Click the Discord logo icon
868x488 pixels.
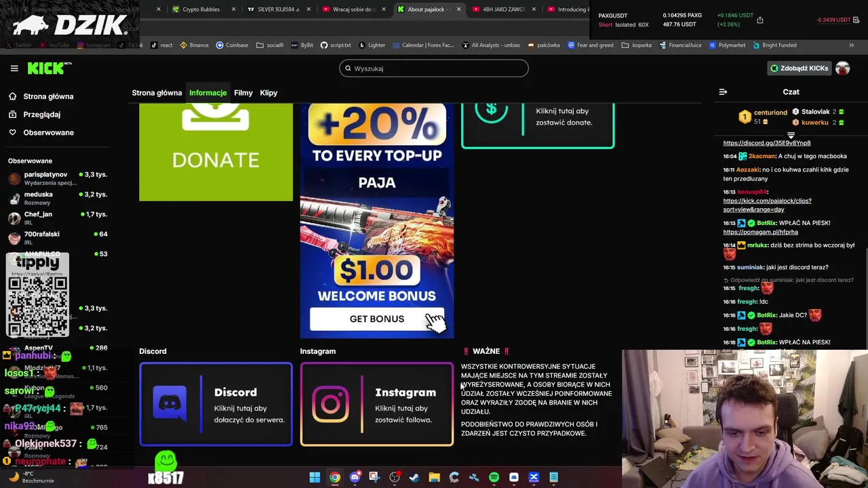pos(170,403)
